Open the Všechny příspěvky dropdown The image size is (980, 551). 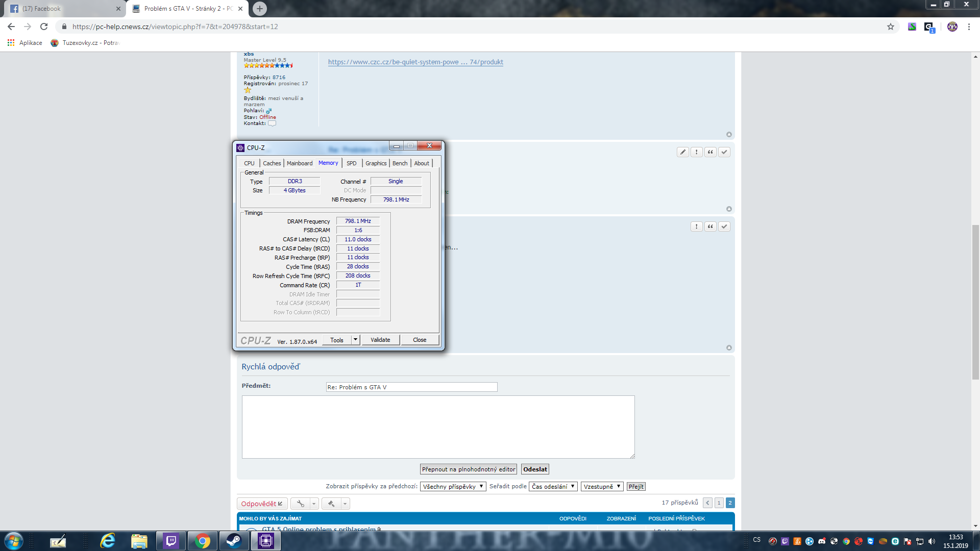pyautogui.click(x=453, y=487)
